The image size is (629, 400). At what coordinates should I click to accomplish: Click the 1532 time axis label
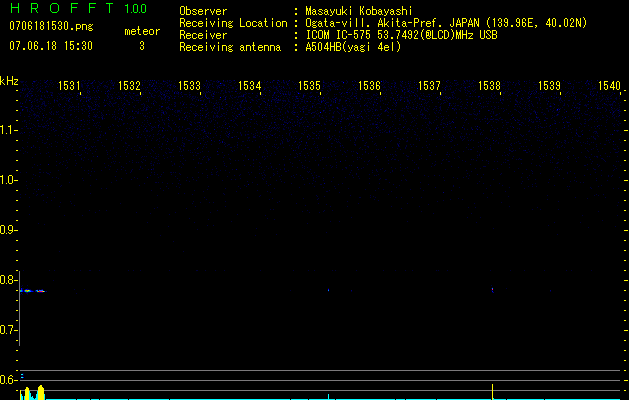pos(129,86)
